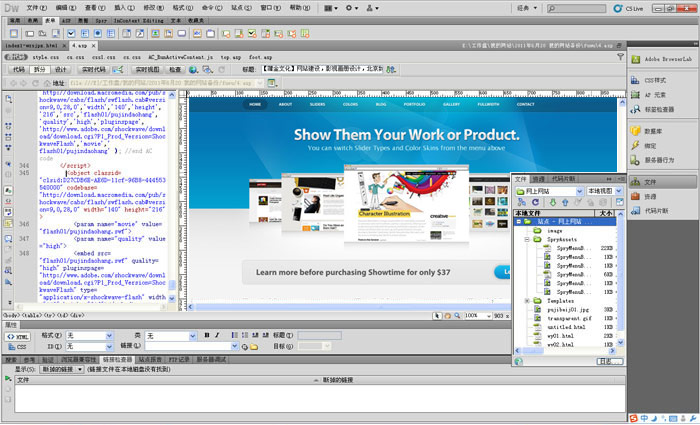Toggle Italic in Properties panel

click(217, 335)
